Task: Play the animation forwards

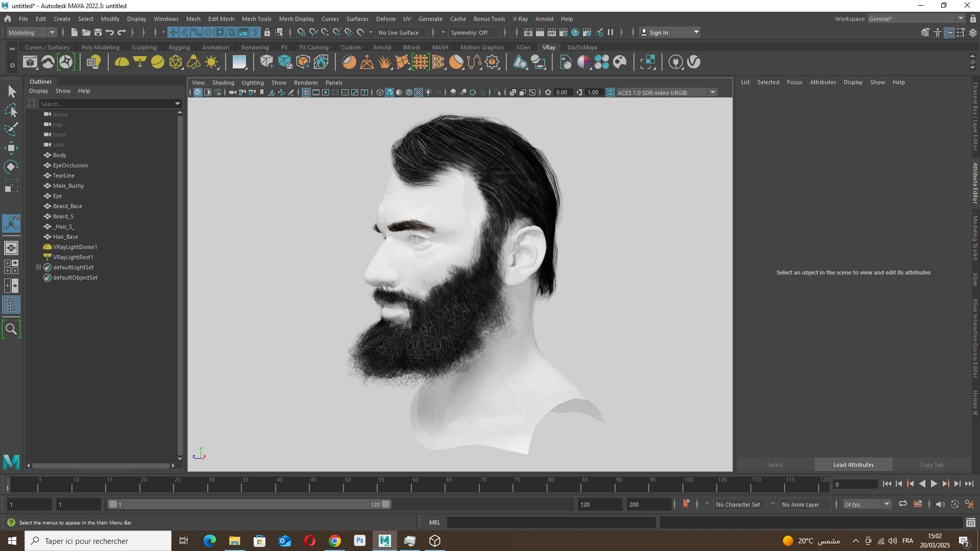Action: pos(934,484)
